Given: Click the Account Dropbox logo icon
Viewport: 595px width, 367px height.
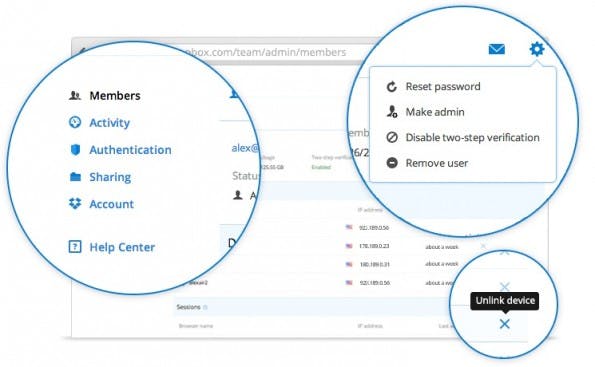Looking at the screenshot, I should pos(75,203).
